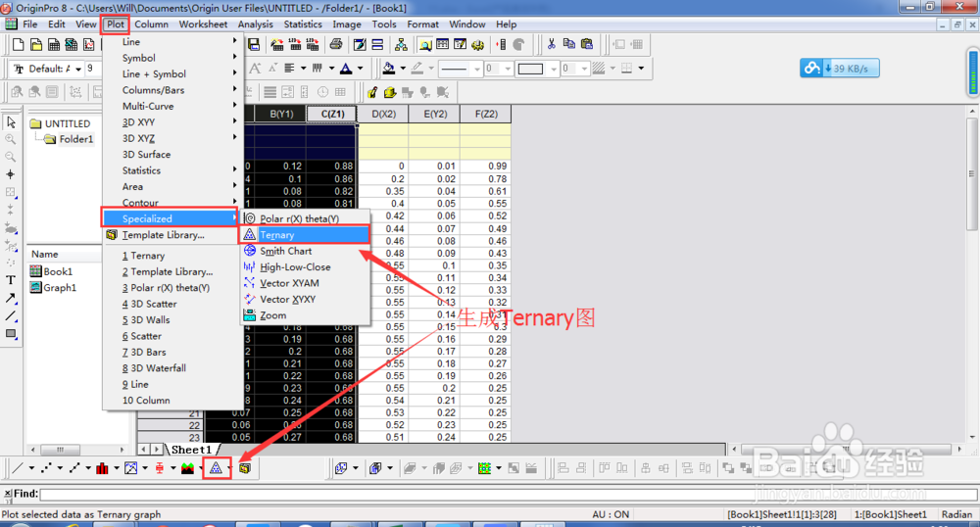The image size is (980, 527).
Task: Click the Copy icon in toolbar
Action: (x=568, y=44)
